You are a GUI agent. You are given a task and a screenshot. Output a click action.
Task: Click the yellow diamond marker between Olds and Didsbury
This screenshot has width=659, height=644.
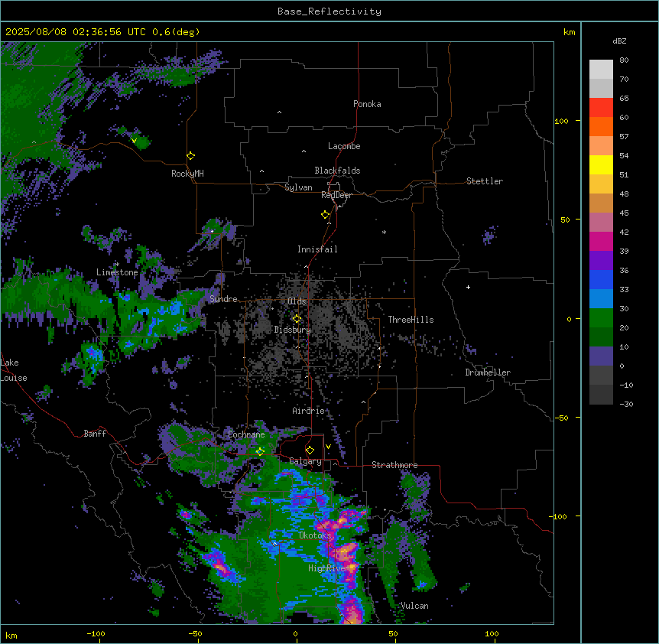(x=297, y=318)
